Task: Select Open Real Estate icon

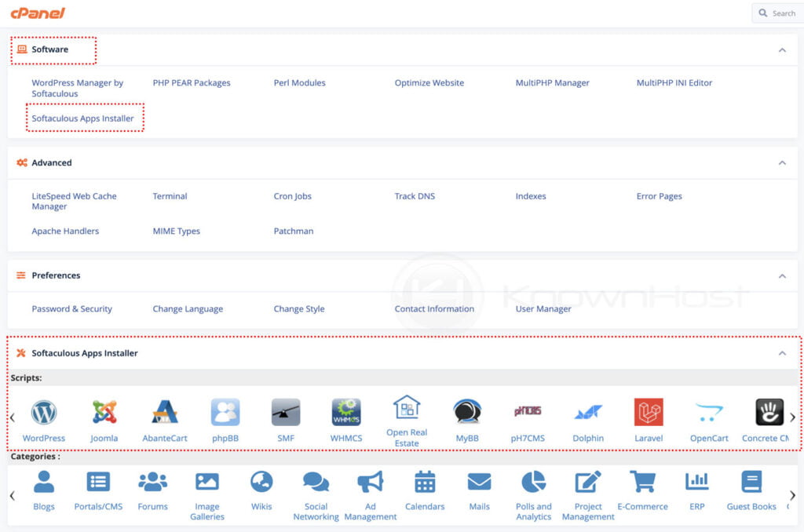Action: (407, 407)
